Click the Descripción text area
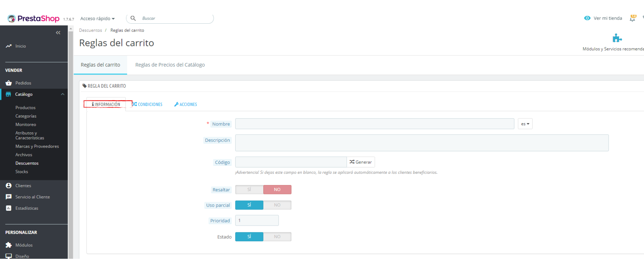 (422, 143)
